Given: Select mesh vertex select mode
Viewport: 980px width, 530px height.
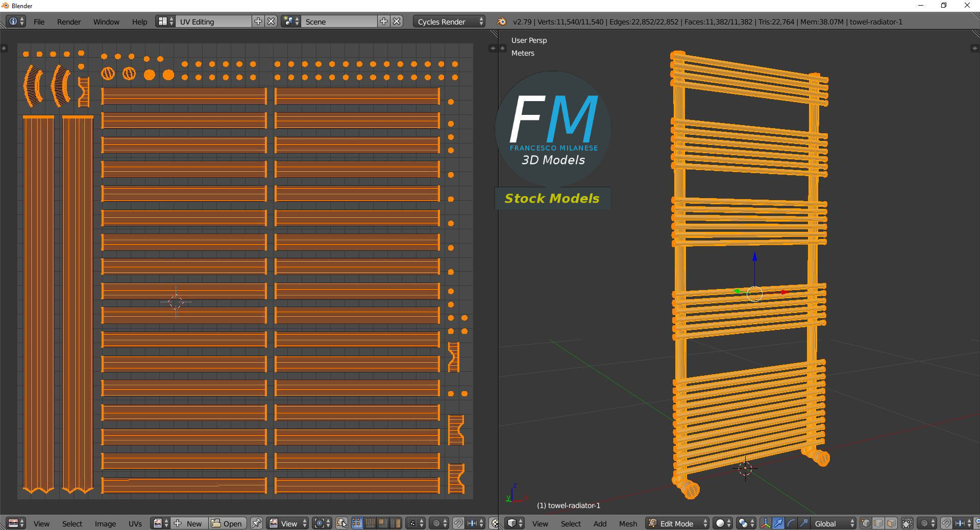Looking at the screenshot, I should pos(866,523).
